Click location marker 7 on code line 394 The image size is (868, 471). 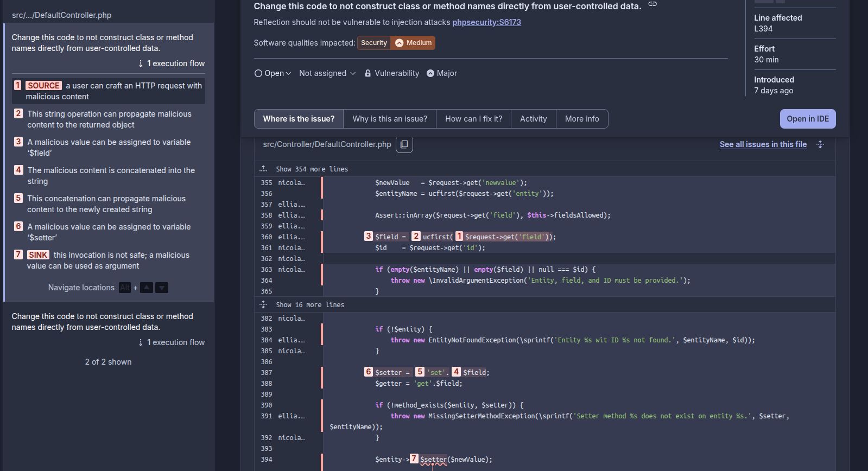(x=414, y=459)
